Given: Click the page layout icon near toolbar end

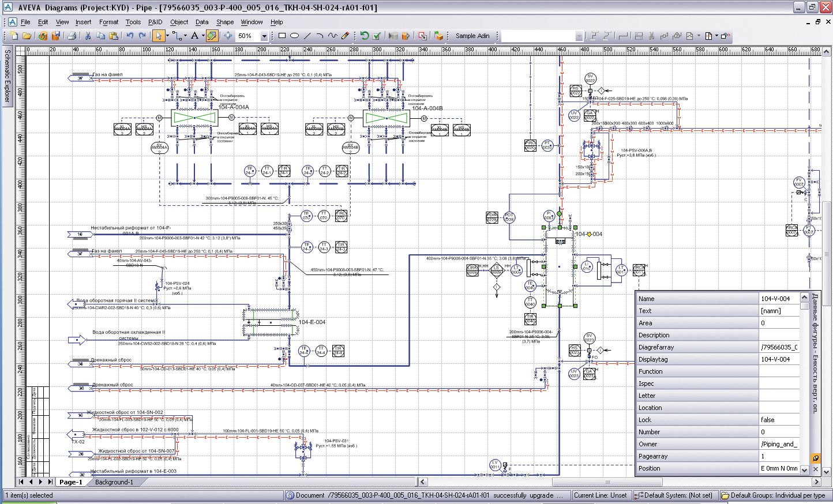Looking at the screenshot, I should [x=708, y=36].
